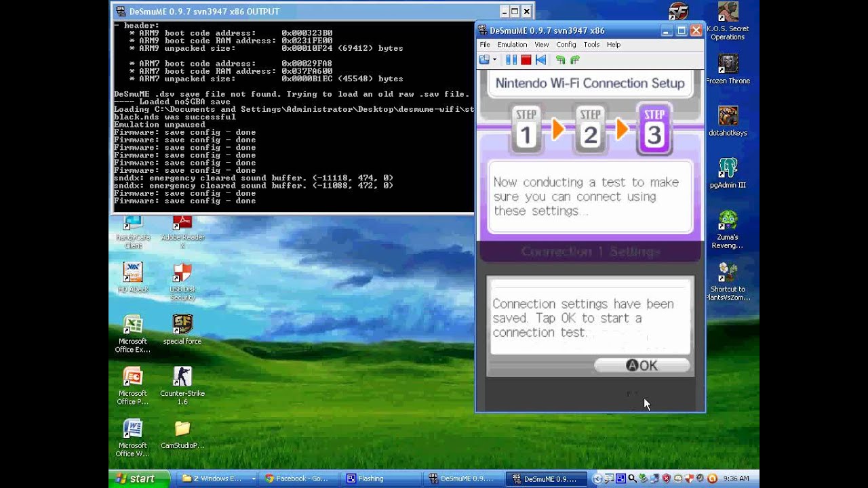
Task: Click the red shield X security tray icon
Action: (666, 479)
